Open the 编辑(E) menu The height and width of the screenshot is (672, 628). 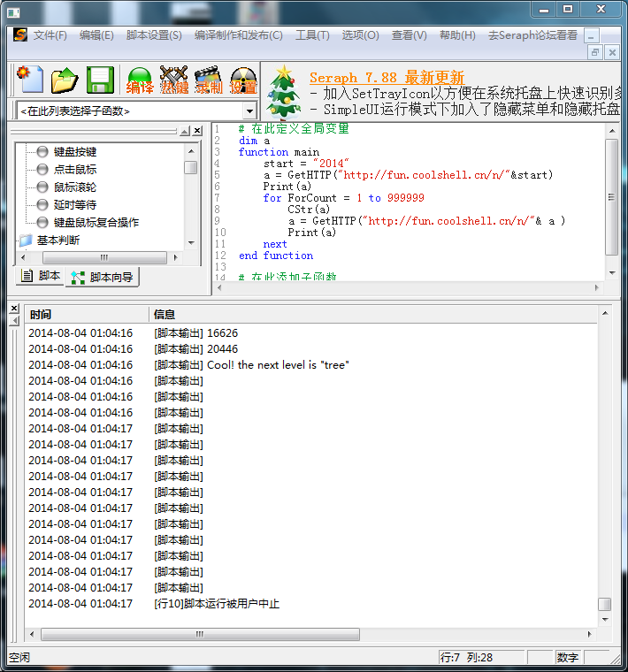point(96,35)
